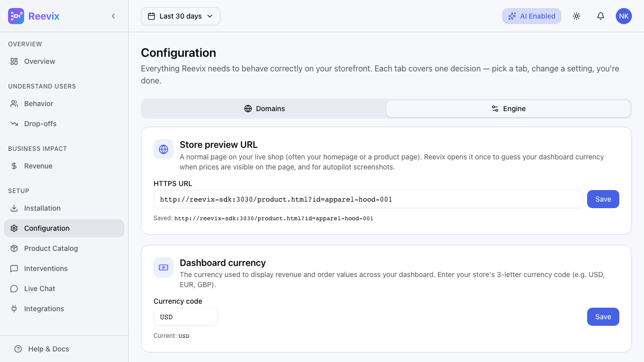Save the store preview URL
This screenshot has height=362, width=644.
(x=603, y=199)
